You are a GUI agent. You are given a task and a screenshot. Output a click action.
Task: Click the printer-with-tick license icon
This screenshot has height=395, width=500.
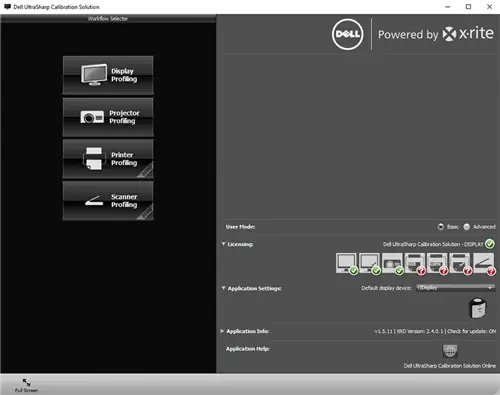460,263
